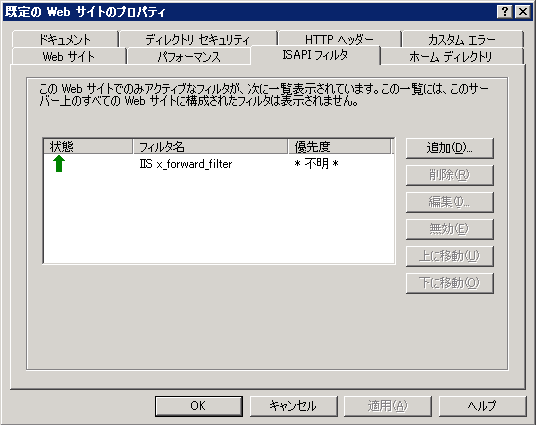
Task: Sort by the 状態 column header
Action: coord(88,146)
